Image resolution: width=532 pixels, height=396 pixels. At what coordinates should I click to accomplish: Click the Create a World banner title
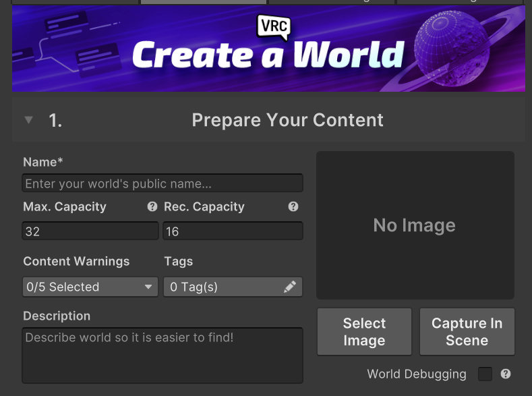(268, 55)
